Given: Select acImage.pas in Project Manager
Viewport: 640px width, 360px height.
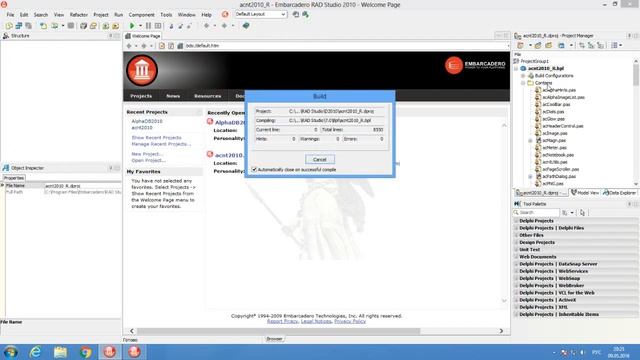Looking at the screenshot, I should tap(555, 133).
